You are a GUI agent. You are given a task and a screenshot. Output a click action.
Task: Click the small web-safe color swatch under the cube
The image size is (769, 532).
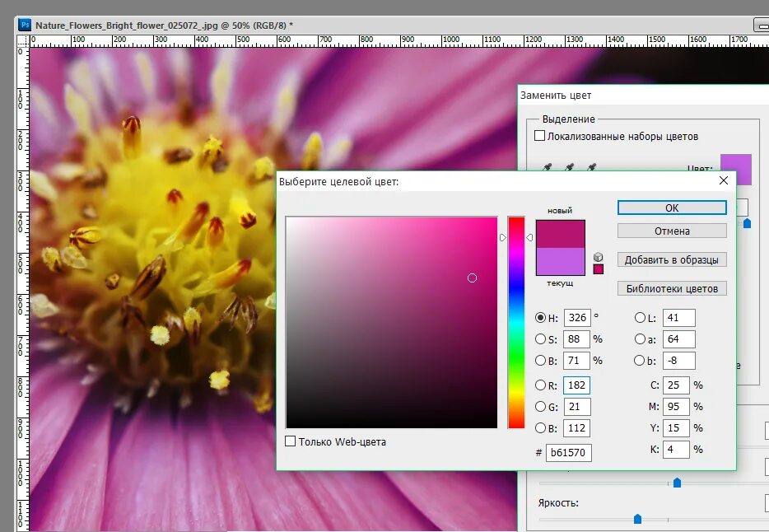tap(599, 269)
